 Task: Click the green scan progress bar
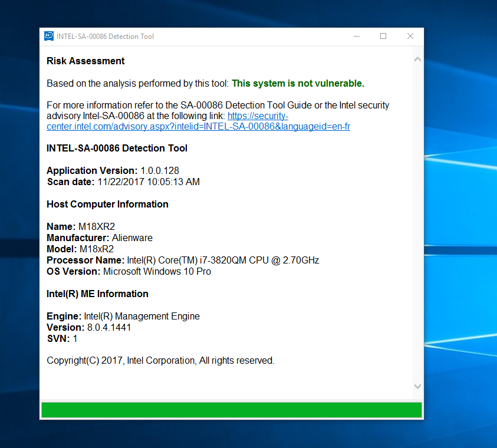pyautogui.click(x=231, y=410)
